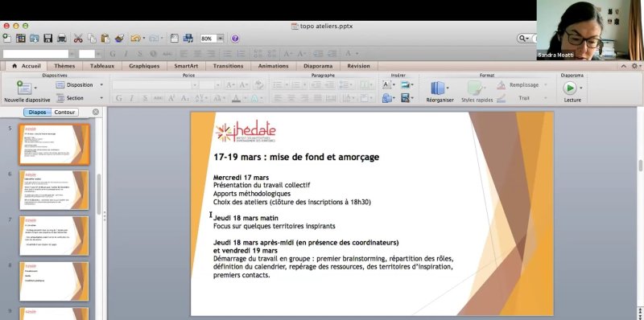Open the purple Help icon

[x=235, y=39]
